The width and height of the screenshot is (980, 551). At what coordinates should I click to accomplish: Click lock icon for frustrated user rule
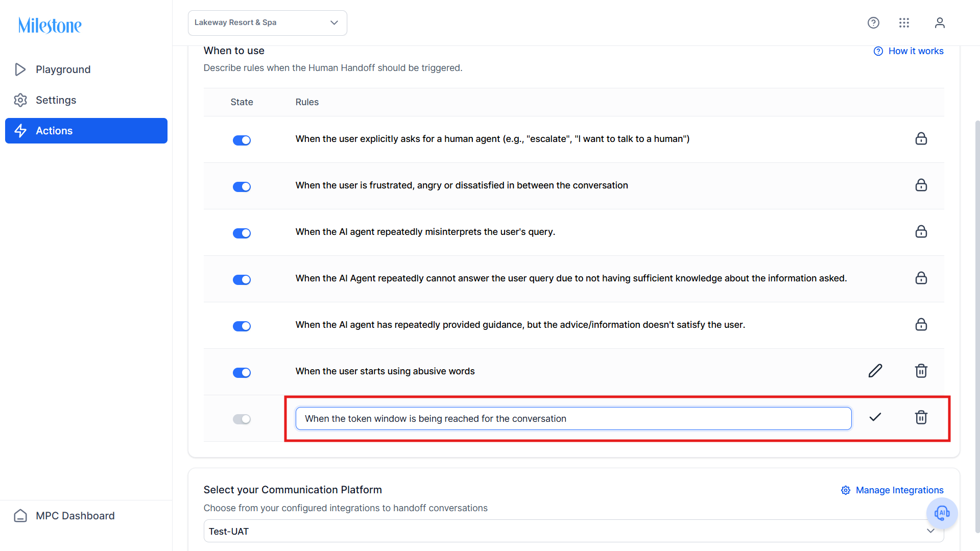(921, 185)
